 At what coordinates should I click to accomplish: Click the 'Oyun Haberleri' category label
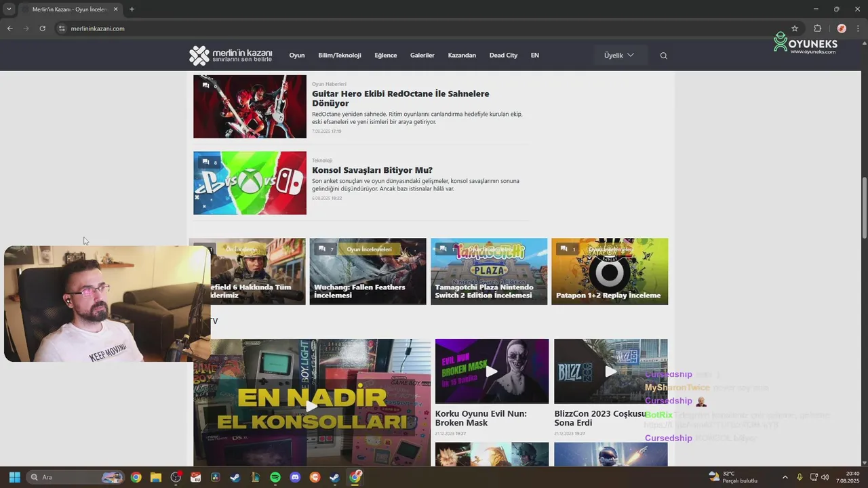click(x=329, y=84)
